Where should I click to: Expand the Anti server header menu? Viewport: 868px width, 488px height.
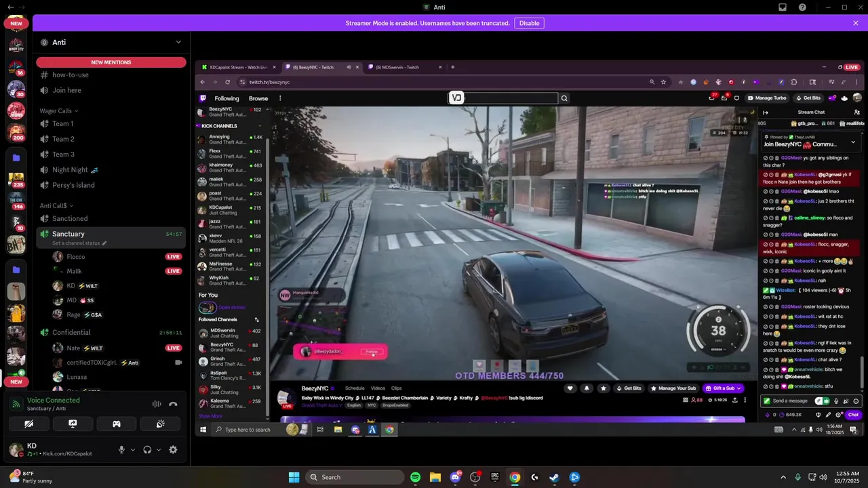pos(178,42)
